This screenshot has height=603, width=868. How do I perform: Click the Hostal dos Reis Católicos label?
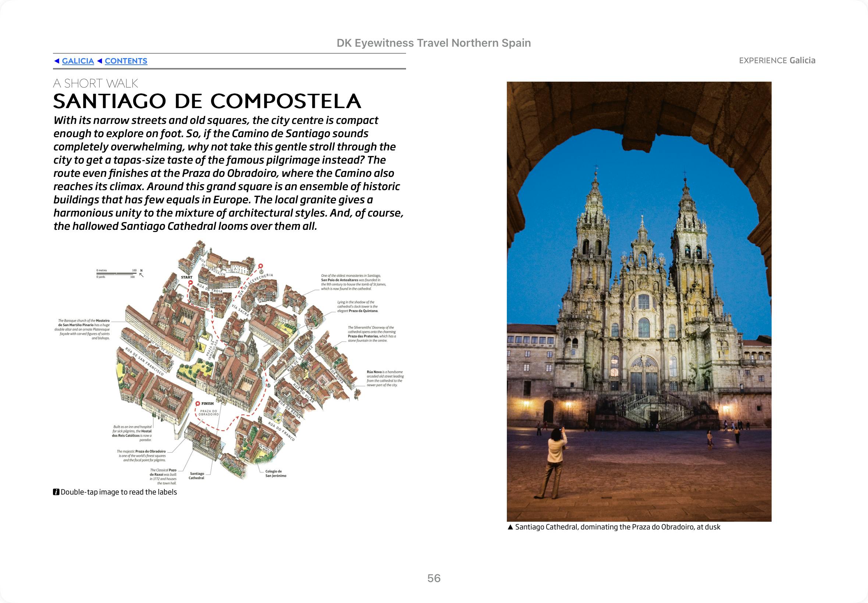click(132, 433)
